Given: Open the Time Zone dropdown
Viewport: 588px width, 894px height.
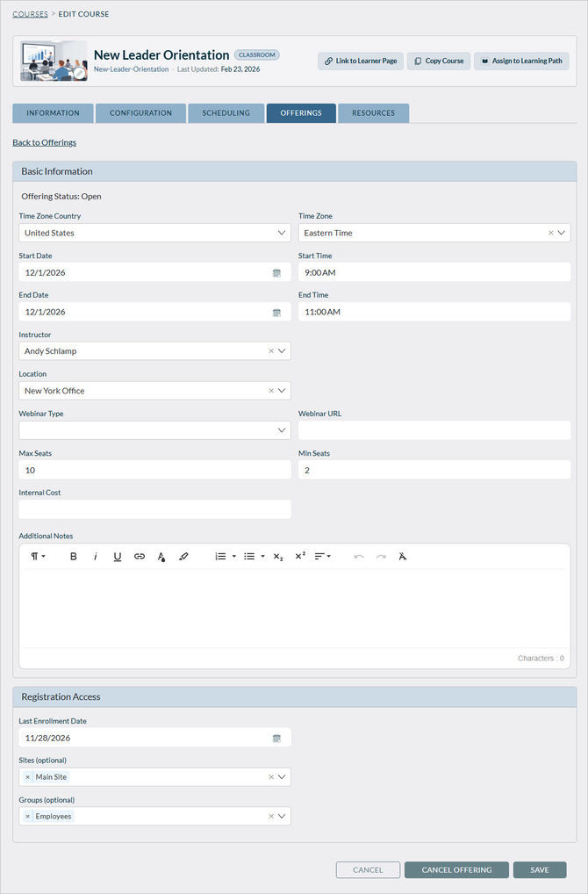Looking at the screenshot, I should click(x=561, y=234).
